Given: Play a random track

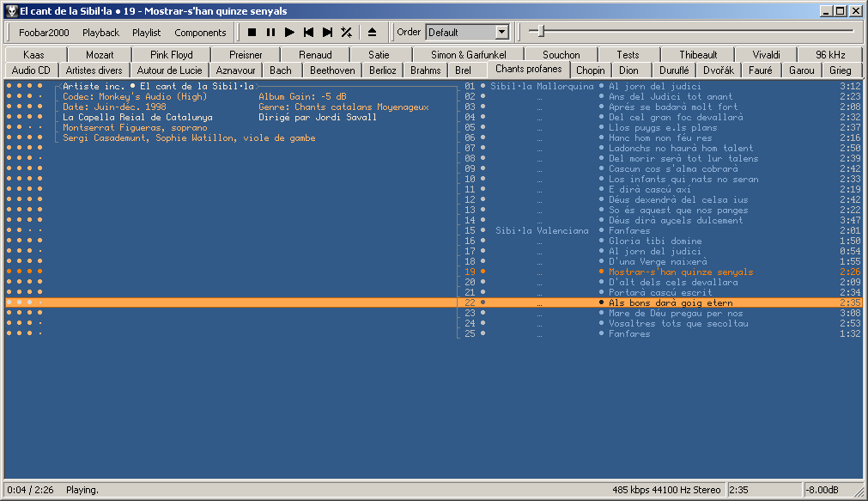Looking at the screenshot, I should coord(346,33).
